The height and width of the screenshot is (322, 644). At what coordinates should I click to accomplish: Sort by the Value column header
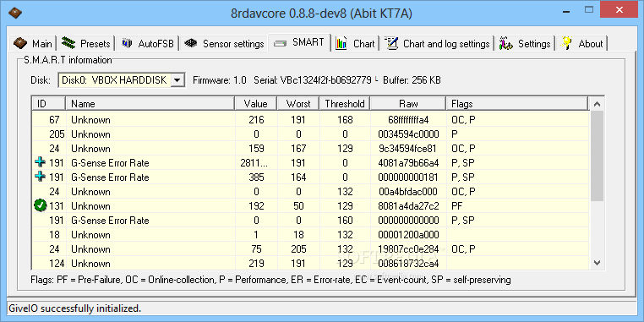click(256, 103)
